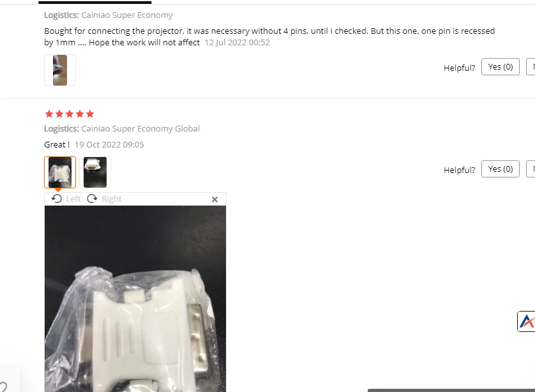
Task: Open the projector pin review photo thumbnail
Action: pos(60,70)
